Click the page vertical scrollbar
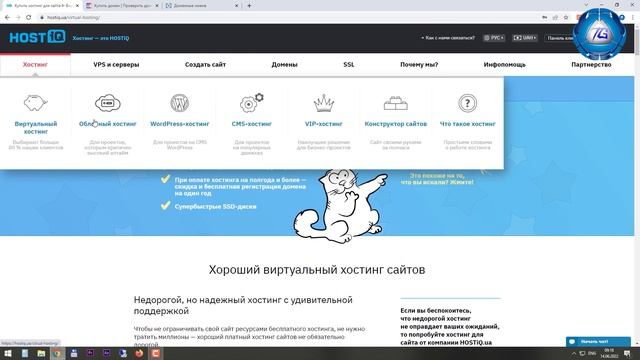 tap(637, 184)
